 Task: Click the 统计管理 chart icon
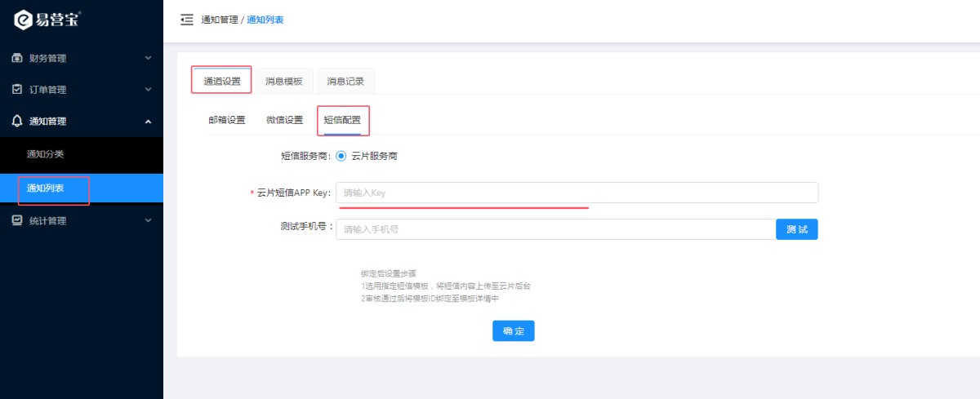pyautogui.click(x=17, y=220)
